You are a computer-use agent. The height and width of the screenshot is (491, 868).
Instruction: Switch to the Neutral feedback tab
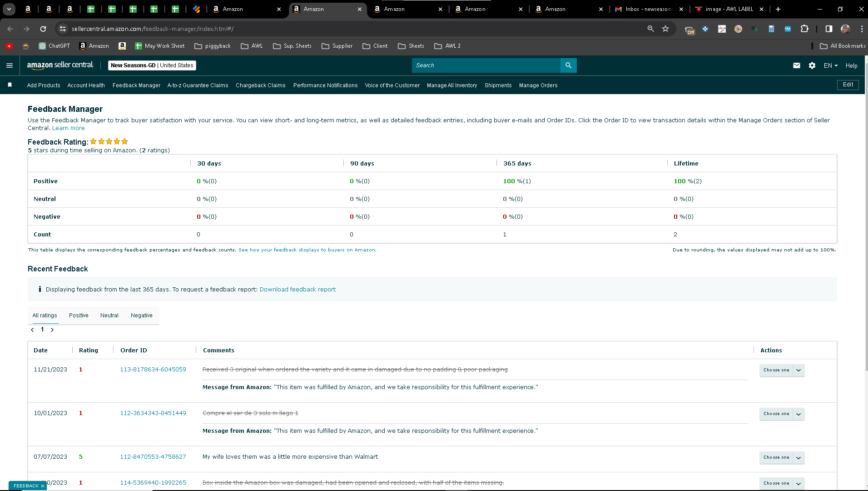point(109,316)
